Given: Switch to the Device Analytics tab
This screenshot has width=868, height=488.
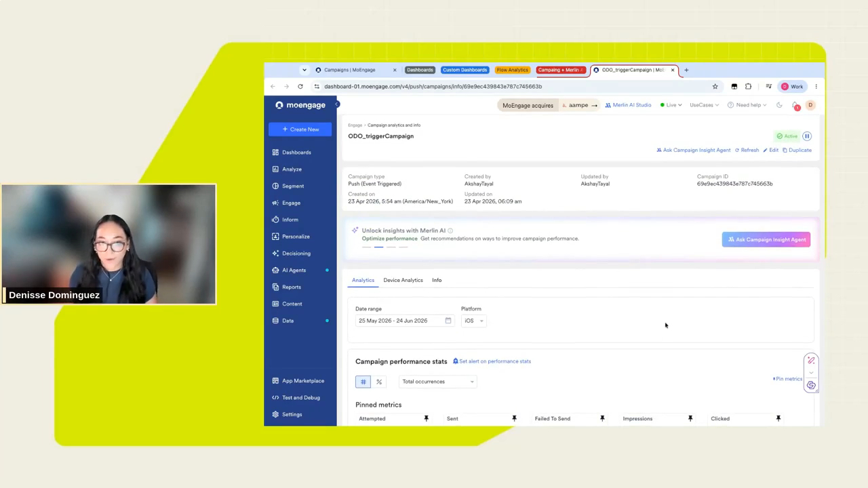Looking at the screenshot, I should coord(403,280).
